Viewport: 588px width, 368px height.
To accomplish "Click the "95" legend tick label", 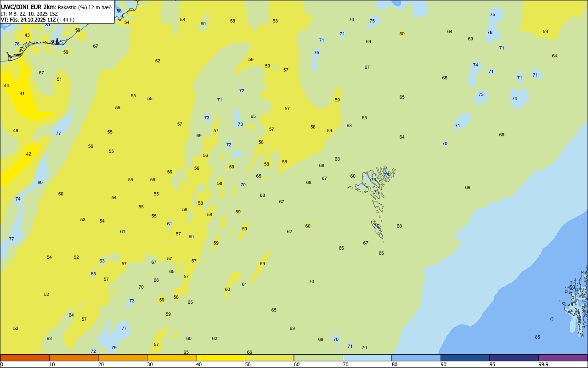I will coord(492,364).
